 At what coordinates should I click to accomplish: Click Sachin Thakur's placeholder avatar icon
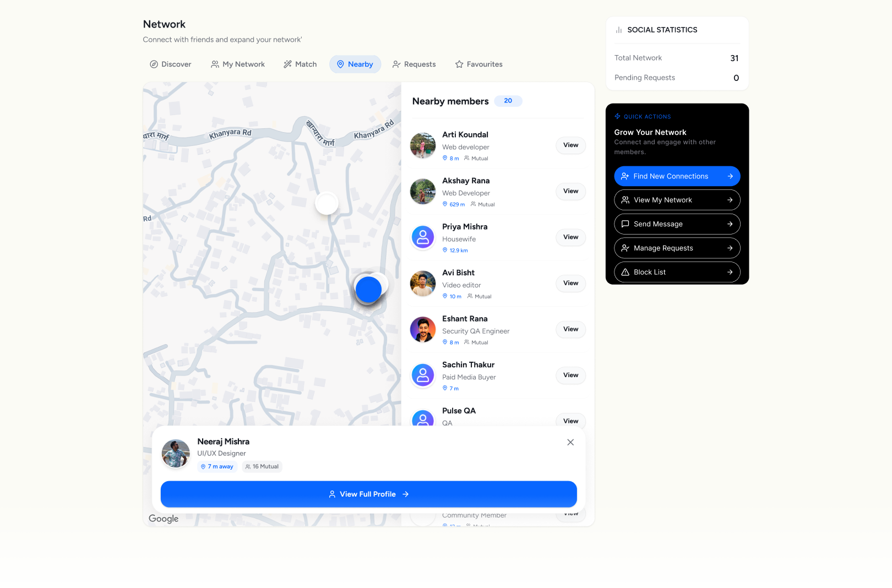point(423,375)
